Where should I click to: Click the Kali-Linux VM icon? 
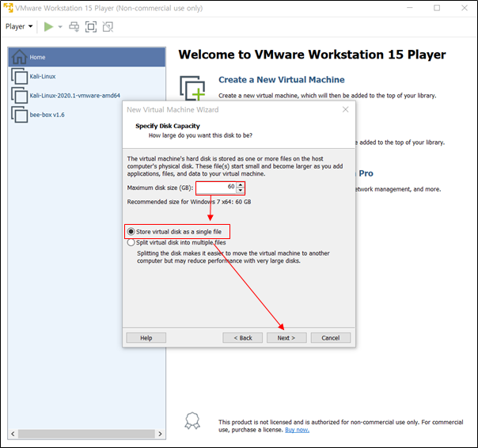(20, 76)
